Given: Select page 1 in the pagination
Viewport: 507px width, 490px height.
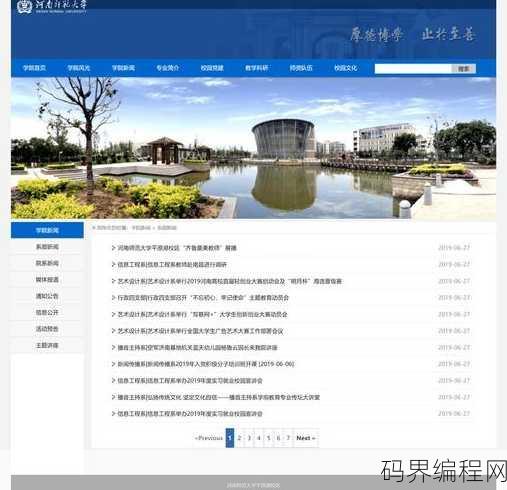Looking at the screenshot, I should pyautogui.click(x=230, y=438).
